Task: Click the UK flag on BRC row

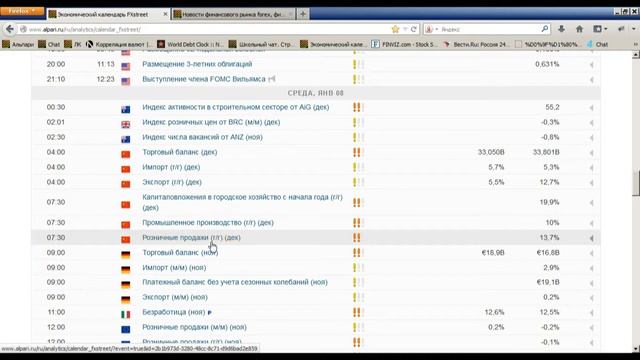Action: [x=126, y=124]
